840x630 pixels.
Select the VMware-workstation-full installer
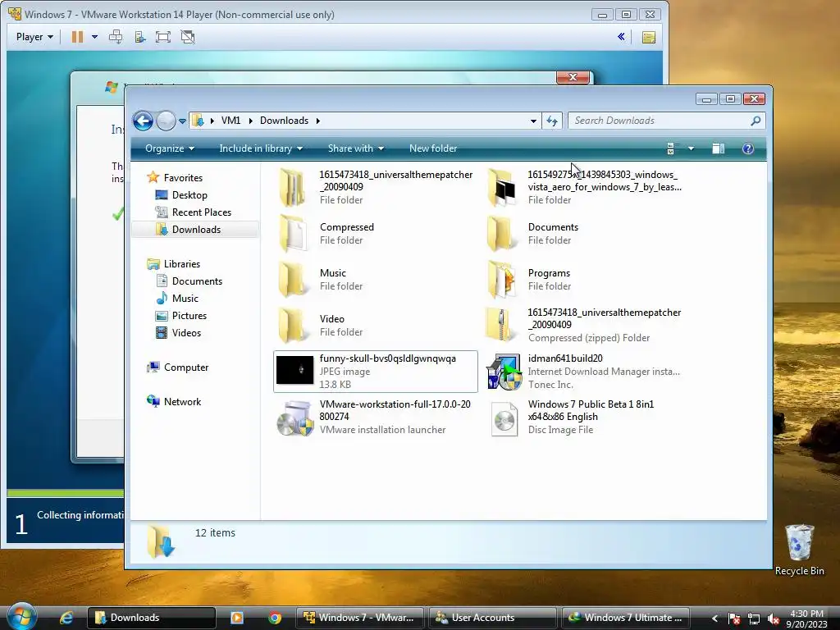(x=375, y=418)
